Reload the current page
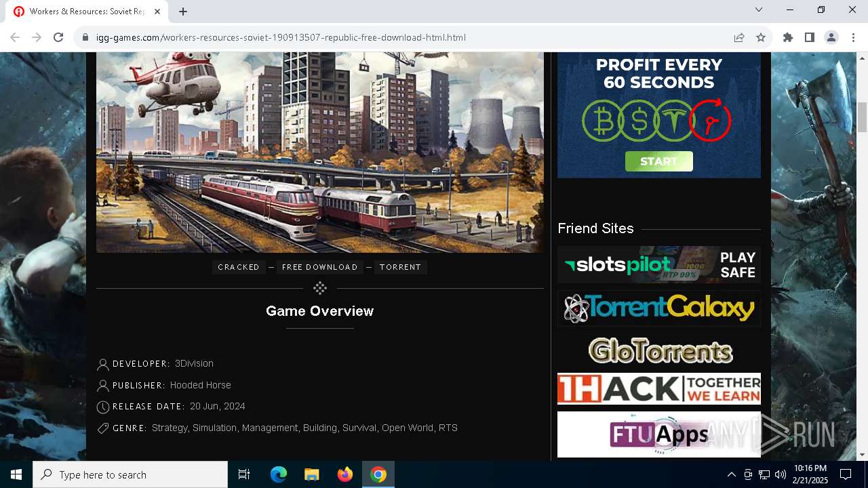The image size is (868, 488). 58,37
